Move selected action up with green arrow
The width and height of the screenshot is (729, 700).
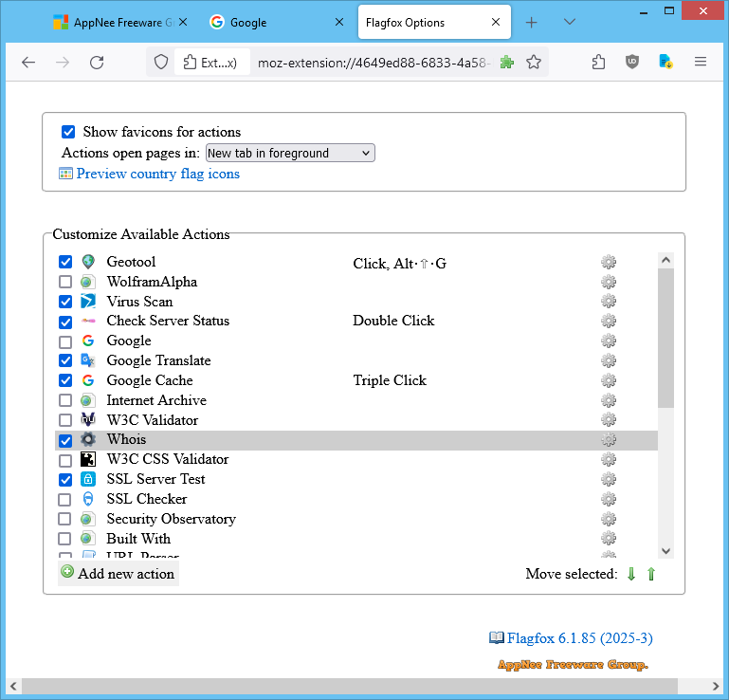[x=651, y=574]
